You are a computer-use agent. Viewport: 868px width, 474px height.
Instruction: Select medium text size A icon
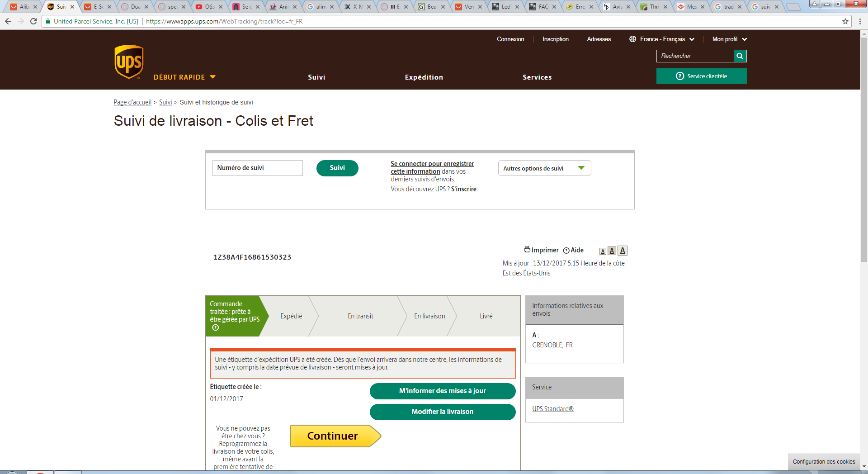click(612, 251)
